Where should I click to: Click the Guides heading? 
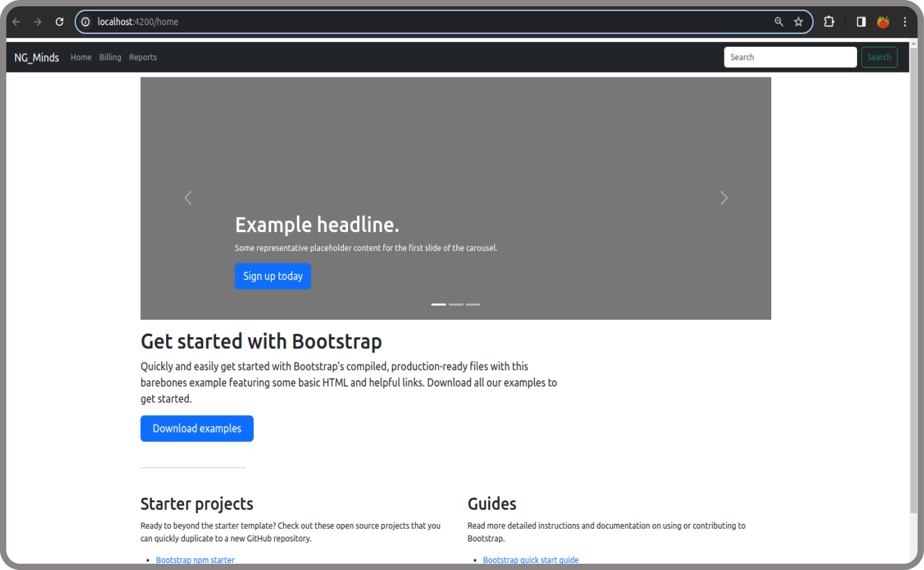492,504
